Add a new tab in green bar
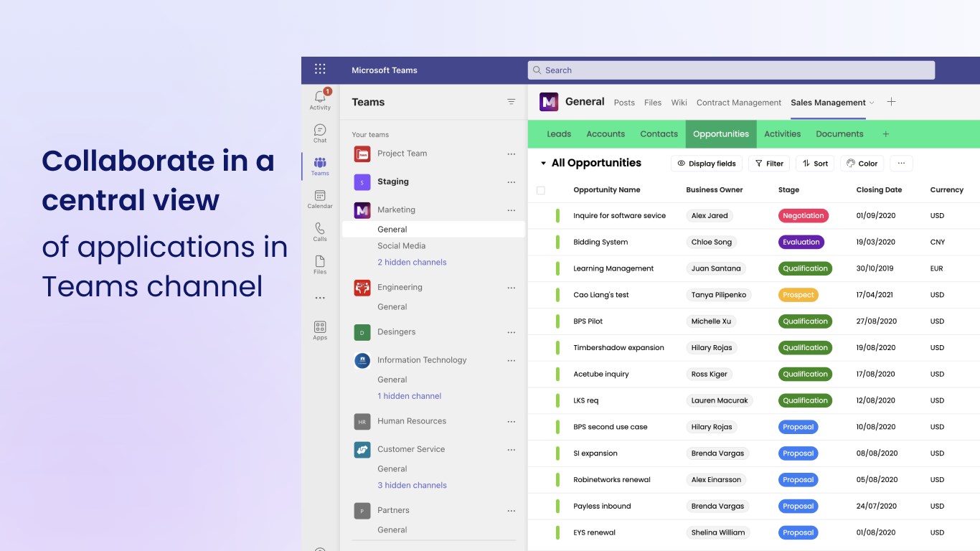The height and width of the screenshot is (551, 980). tap(885, 134)
